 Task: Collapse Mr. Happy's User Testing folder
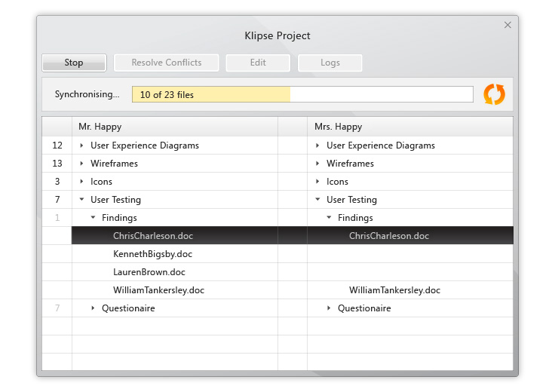pos(81,200)
